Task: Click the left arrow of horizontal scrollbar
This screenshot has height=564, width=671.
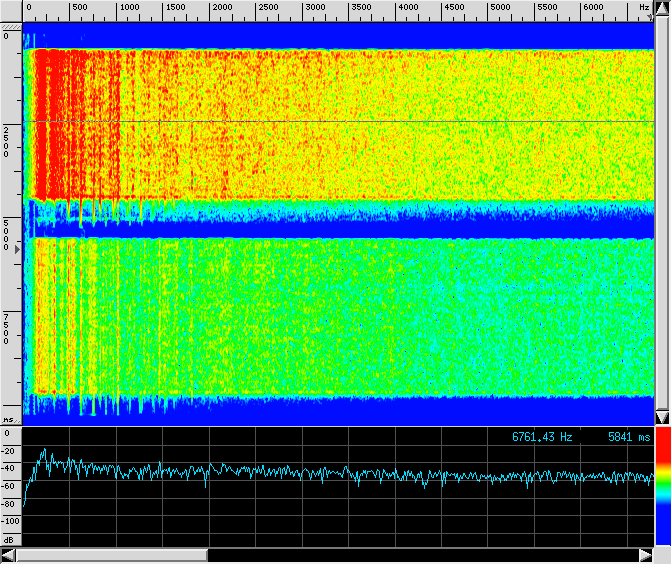Action: click(x=8, y=555)
